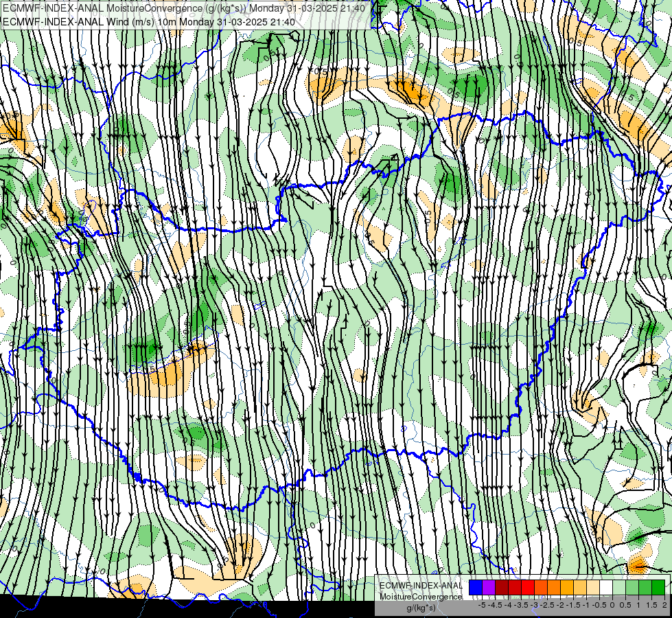Click the pale beige swatch for -1 to -0.5
The width and height of the screenshot is (672, 618).
click(x=593, y=588)
